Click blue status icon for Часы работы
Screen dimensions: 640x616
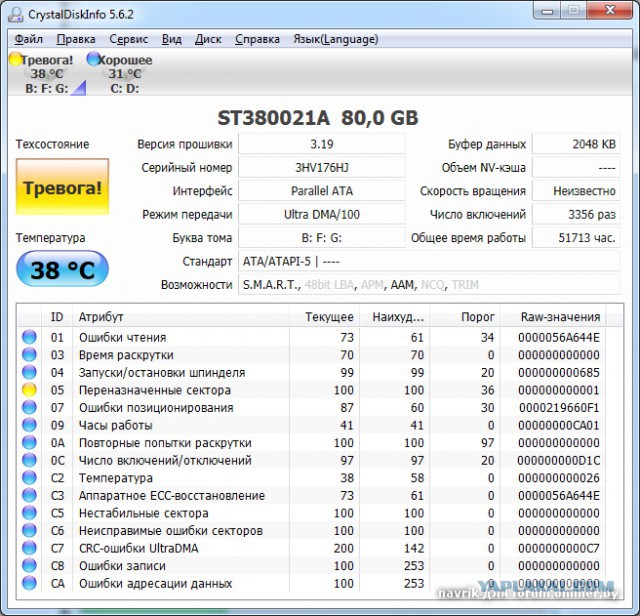coord(29,425)
